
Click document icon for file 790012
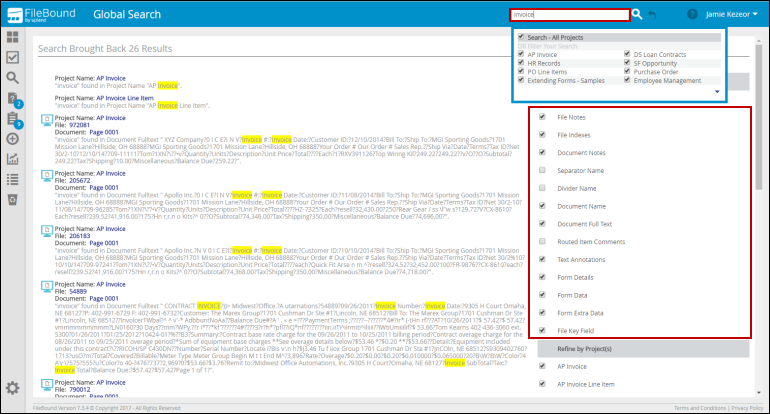[47, 384]
